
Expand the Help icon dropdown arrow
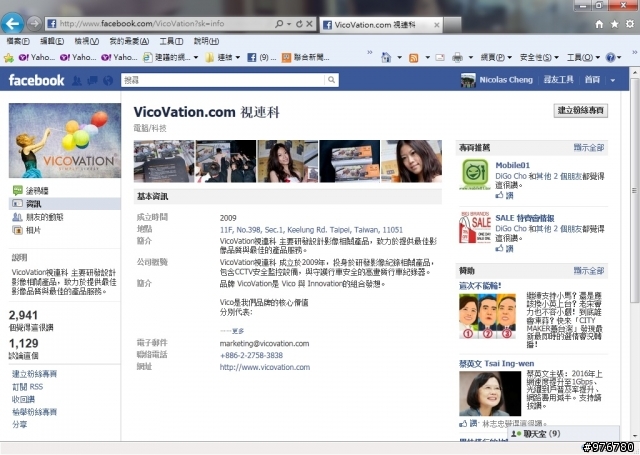619,58
